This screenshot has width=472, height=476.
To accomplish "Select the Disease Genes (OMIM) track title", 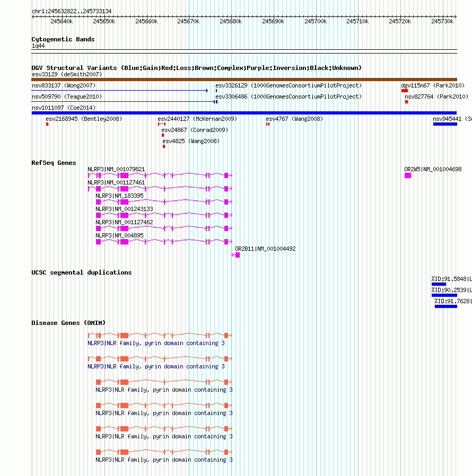I will click(x=68, y=323).
